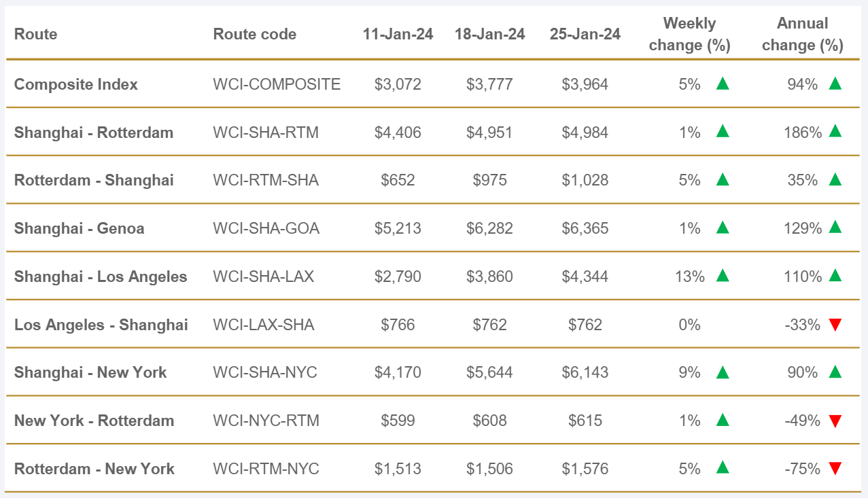Click the green weekly arrow for Composite Index

click(723, 84)
